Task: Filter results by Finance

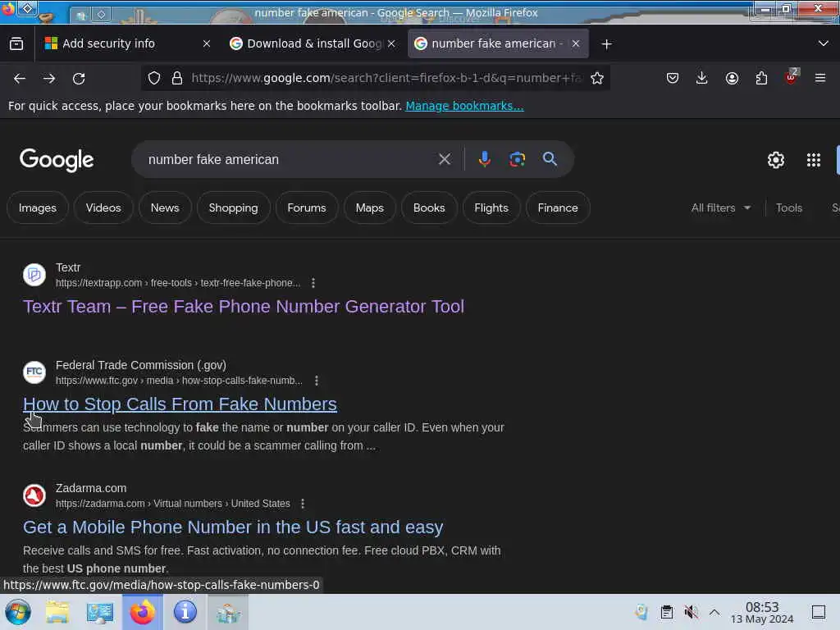Action: tap(558, 208)
